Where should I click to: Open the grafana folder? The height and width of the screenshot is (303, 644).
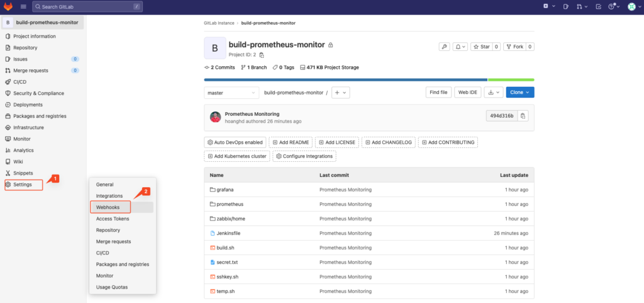pos(225,190)
